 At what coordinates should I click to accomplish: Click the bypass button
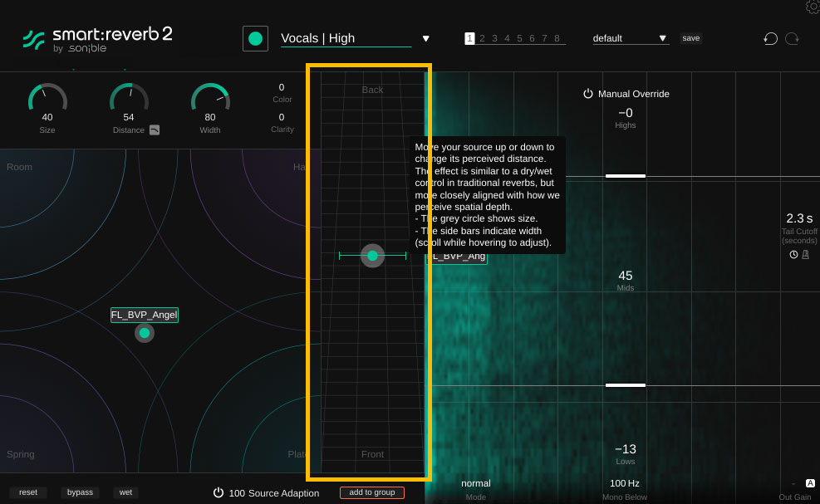(x=80, y=492)
